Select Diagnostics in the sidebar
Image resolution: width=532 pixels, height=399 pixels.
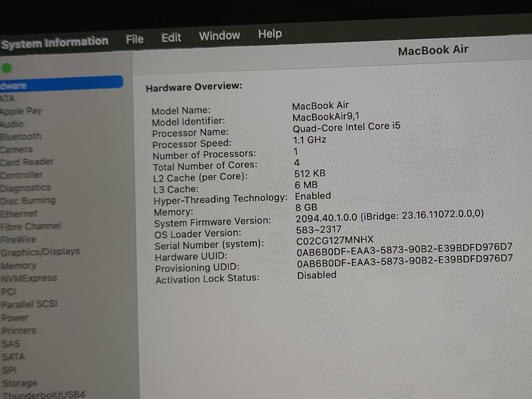click(x=25, y=188)
